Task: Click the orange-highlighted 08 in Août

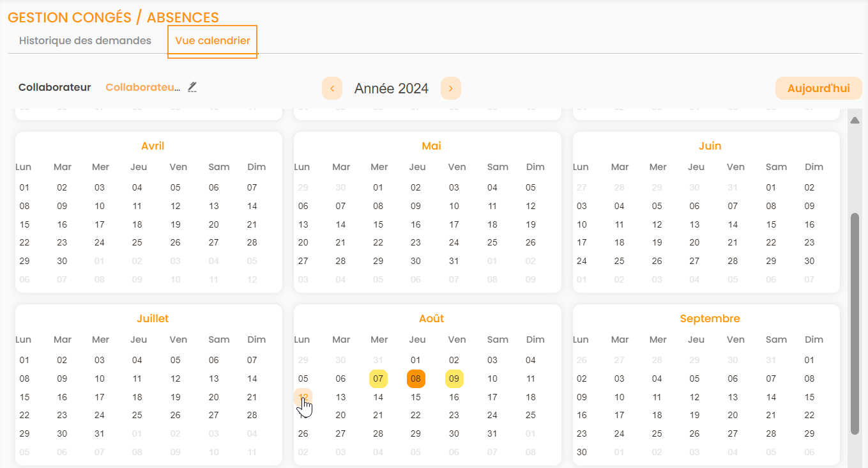Action: coord(416,379)
